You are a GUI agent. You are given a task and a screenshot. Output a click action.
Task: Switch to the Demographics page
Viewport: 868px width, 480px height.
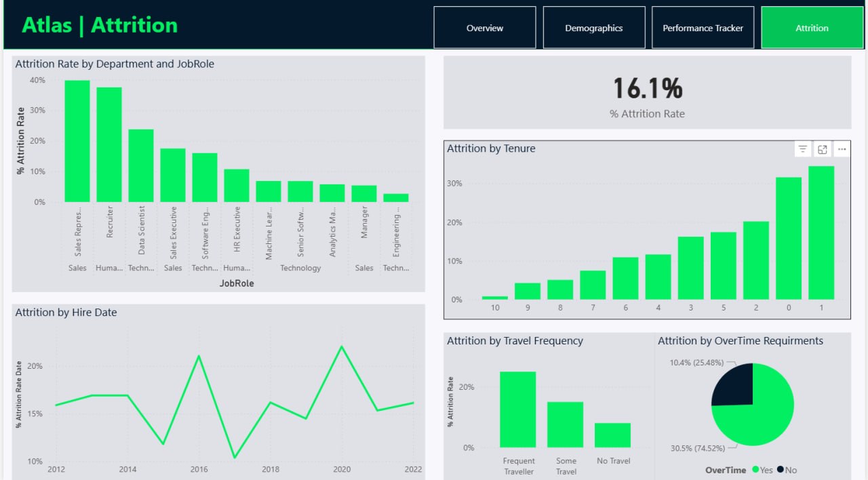(594, 28)
